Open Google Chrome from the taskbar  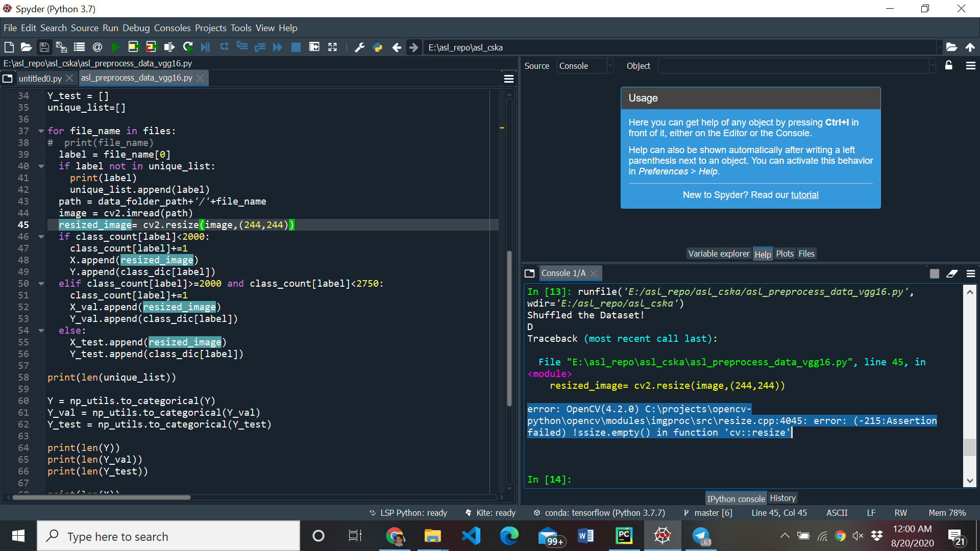(x=395, y=536)
